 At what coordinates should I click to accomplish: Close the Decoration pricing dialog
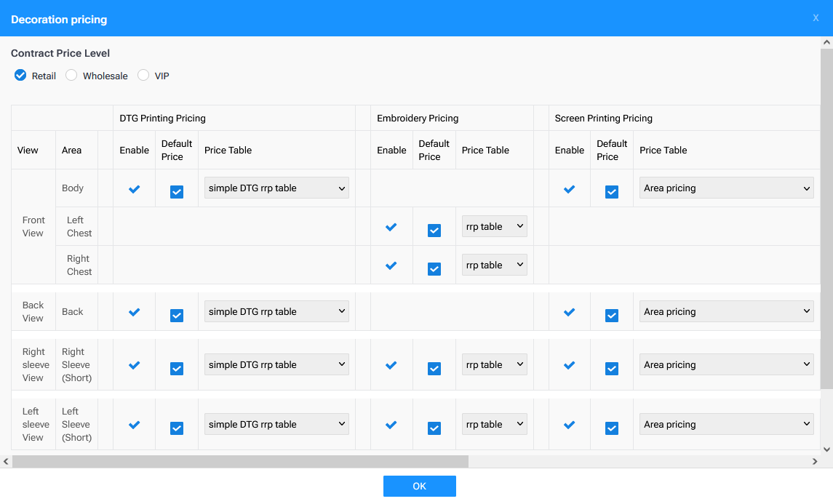[x=816, y=17]
